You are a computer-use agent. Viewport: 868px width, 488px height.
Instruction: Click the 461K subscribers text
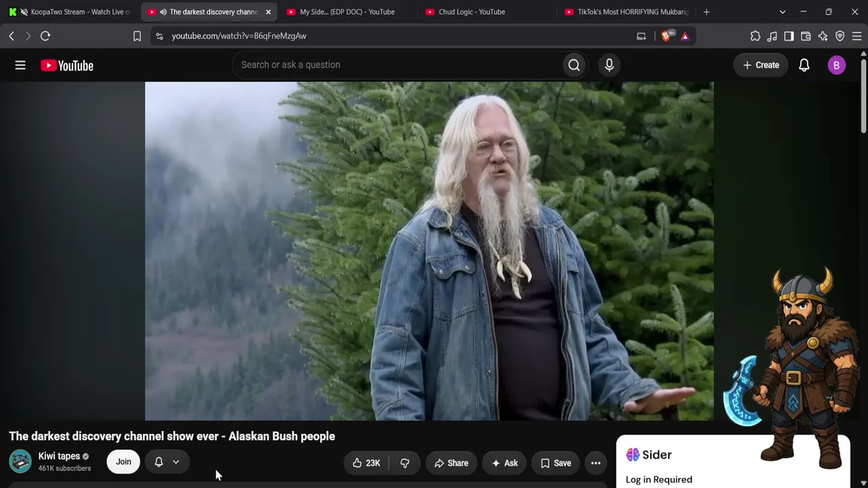(x=64, y=468)
